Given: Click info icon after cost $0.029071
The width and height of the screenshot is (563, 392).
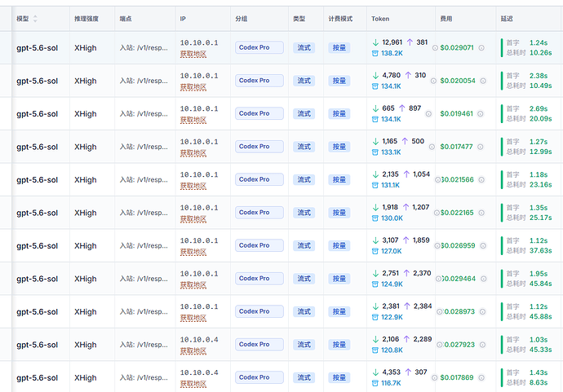Looking at the screenshot, I should pos(481,48).
